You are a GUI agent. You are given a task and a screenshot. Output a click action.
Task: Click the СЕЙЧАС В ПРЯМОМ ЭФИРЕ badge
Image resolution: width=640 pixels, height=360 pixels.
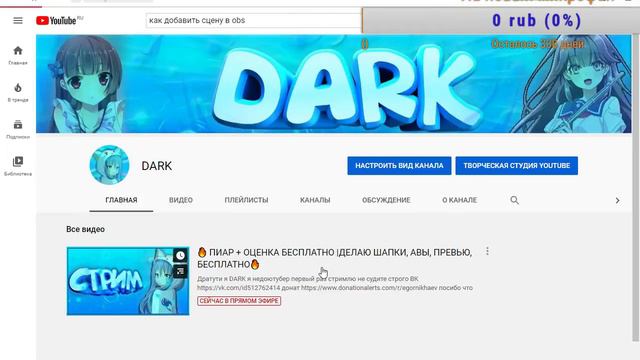(x=239, y=301)
